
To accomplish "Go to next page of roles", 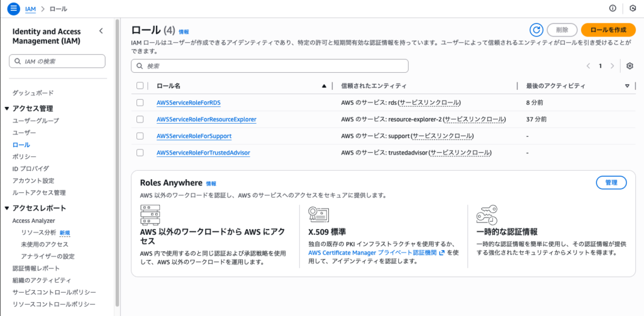I will coord(613,66).
